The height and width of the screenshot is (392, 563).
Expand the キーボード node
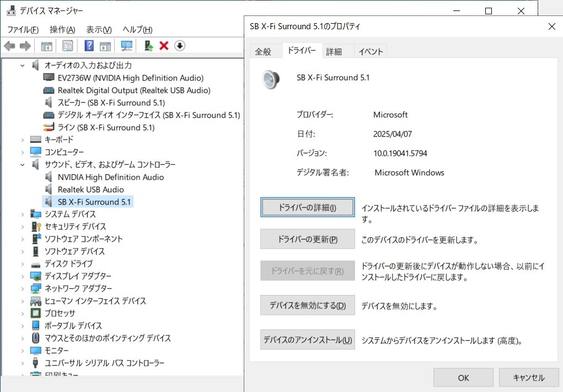point(23,140)
